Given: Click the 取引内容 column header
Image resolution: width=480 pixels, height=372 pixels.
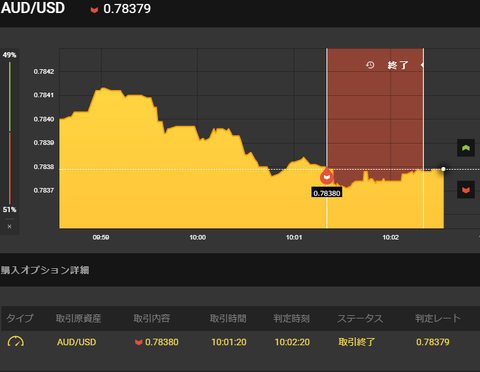Looking at the screenshot, I should (x=152, y=318).
